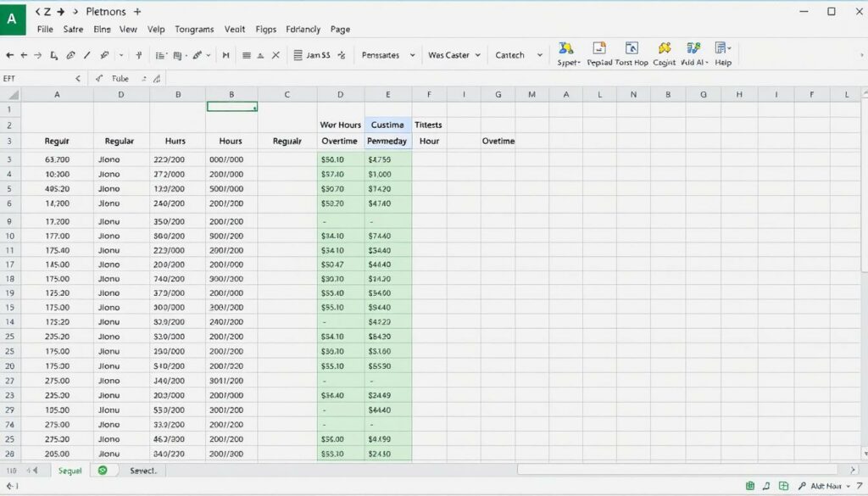Open the Page menu
The image size is (868, 496).
coord(340,30)
